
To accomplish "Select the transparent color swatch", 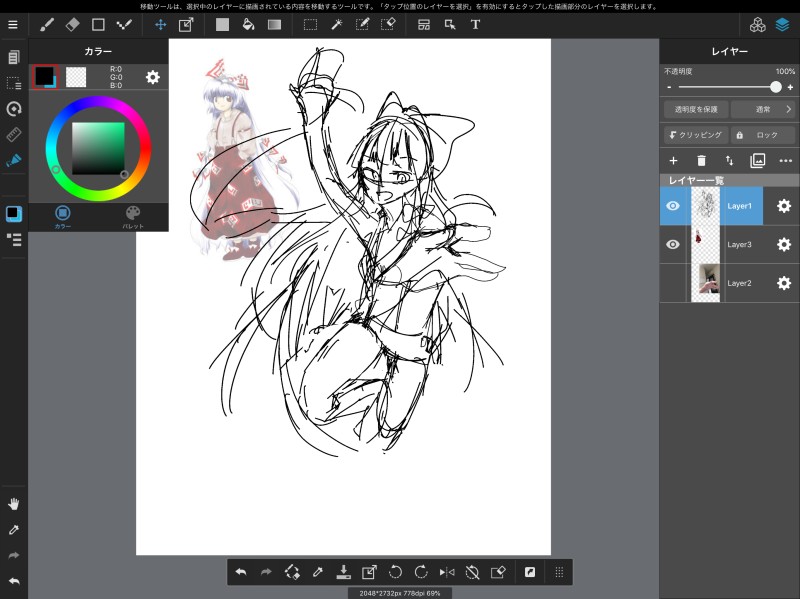I will point(76,77).
